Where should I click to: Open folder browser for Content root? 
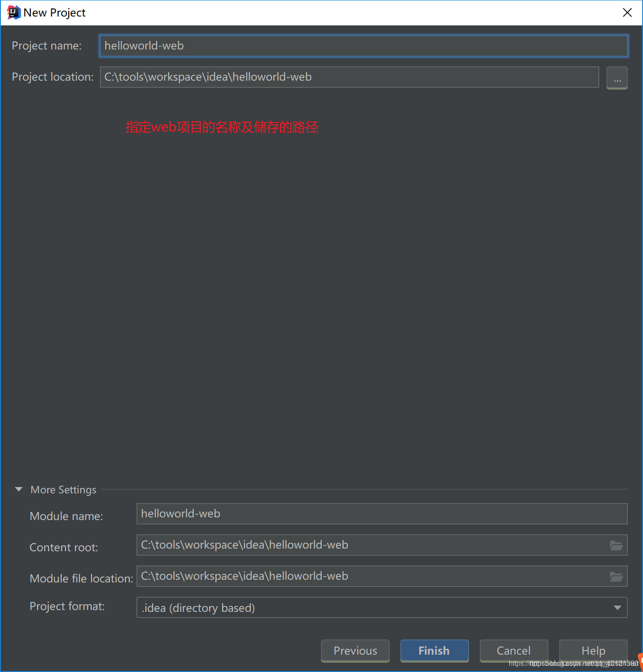(616, 545)
